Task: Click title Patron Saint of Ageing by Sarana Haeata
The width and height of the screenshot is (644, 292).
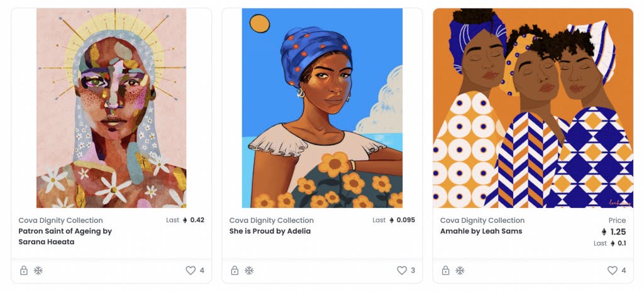Action: coord(65,236)
